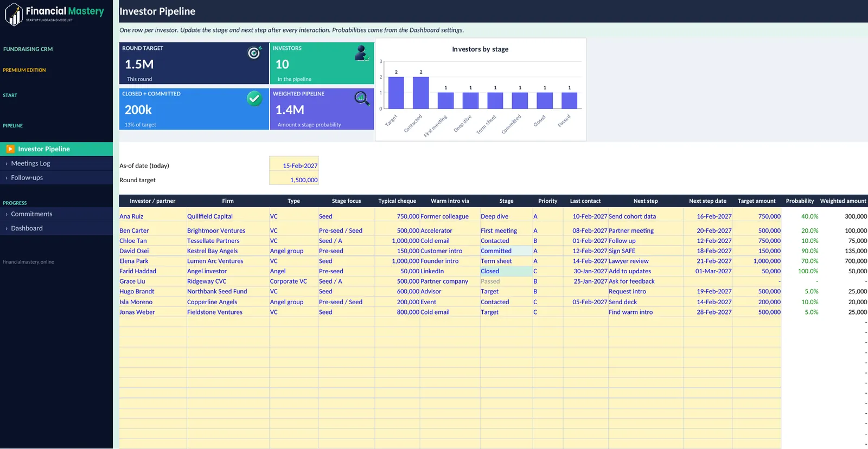Select Elena Park's Term sheet stage cell
Image resolution: width=868 pixels, height=449 pixels.
[506, 261]
